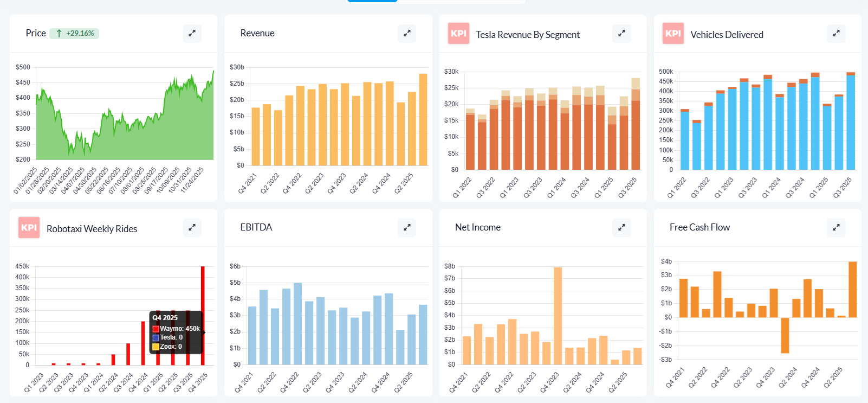This screenshot has width=868, height=403.
Task: Click the negative Free Cash Flow bar
Action: (x=785, y=335)
